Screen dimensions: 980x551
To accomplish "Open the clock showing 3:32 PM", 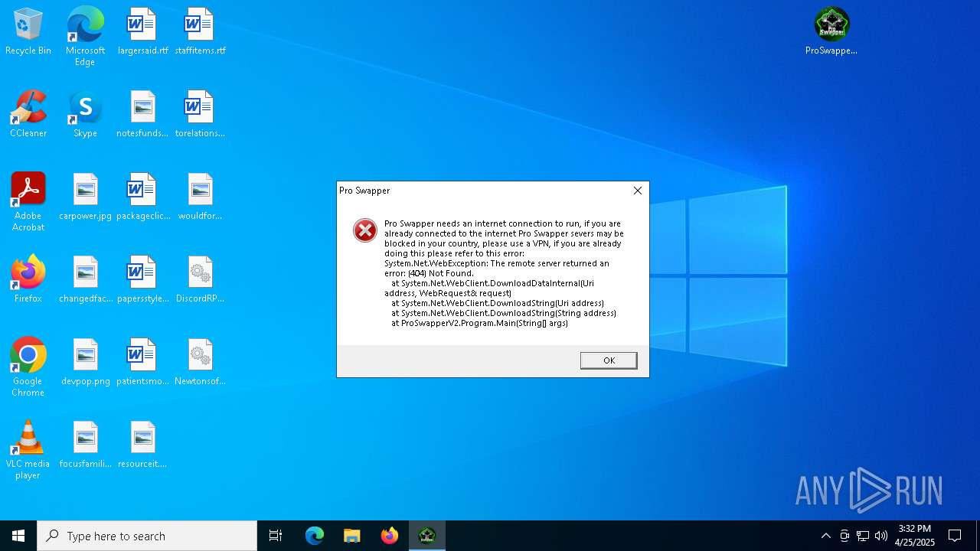I will point(915,536).
